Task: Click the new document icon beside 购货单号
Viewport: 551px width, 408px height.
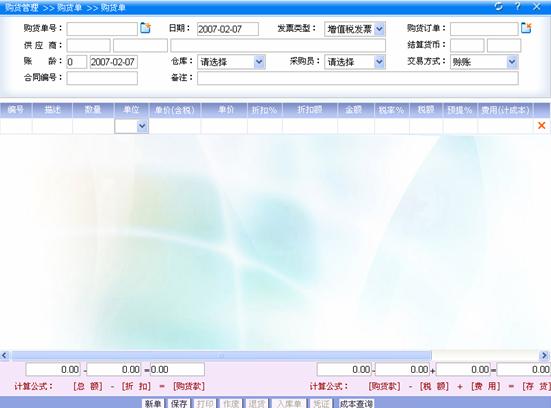Action: [145, 28]
